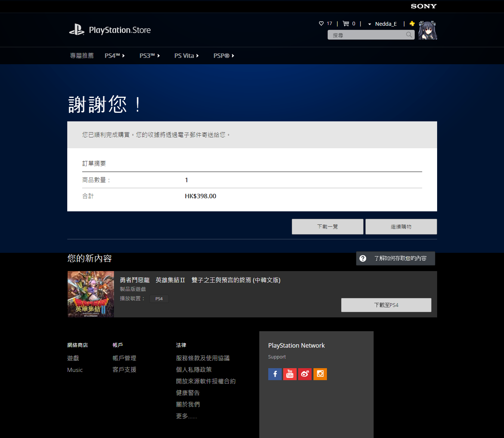
Task: Open the wishlist heart icon
Action: (321, 24)
